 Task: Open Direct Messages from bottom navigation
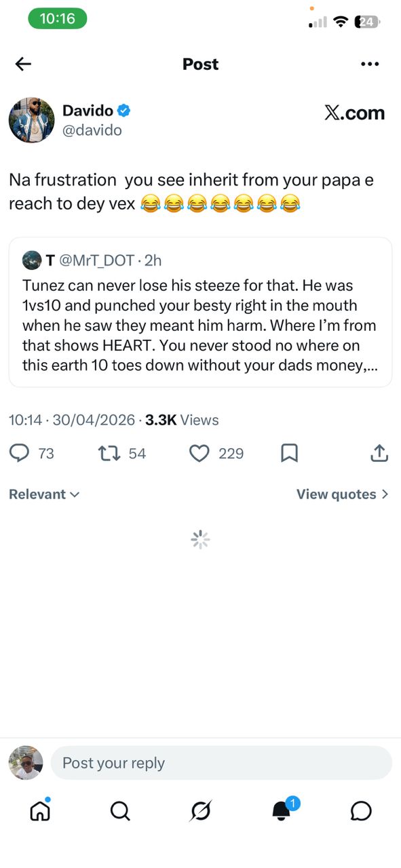pos(361,811)
